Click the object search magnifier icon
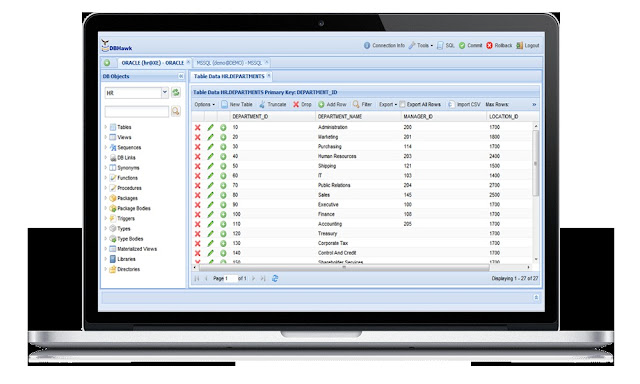The height and width of the screenshot is (384, 640). (176, 111)
